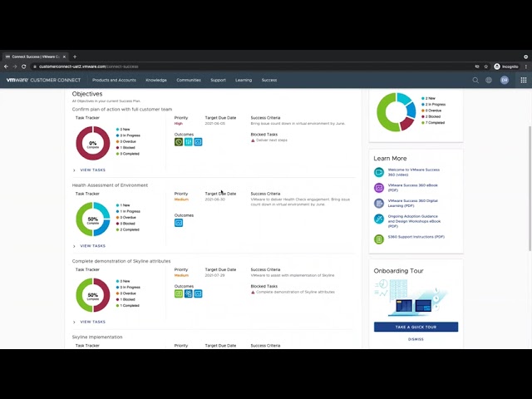Image resolution: width=532 pixels, height=399 pixels.
Task: Open a new browser tab
Action: pos(75,57)
